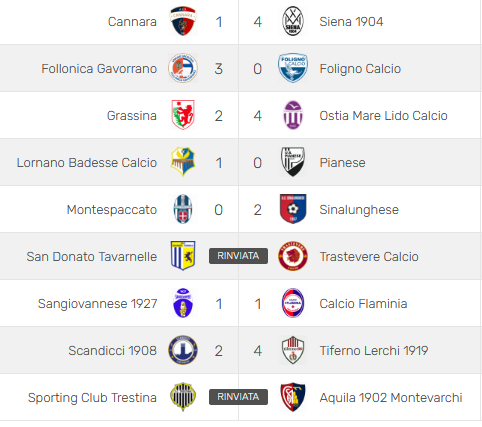The height and width of the screenshot is (427, 482).
Task: Open the Montespaccato team name link
Action: [112, 210]
